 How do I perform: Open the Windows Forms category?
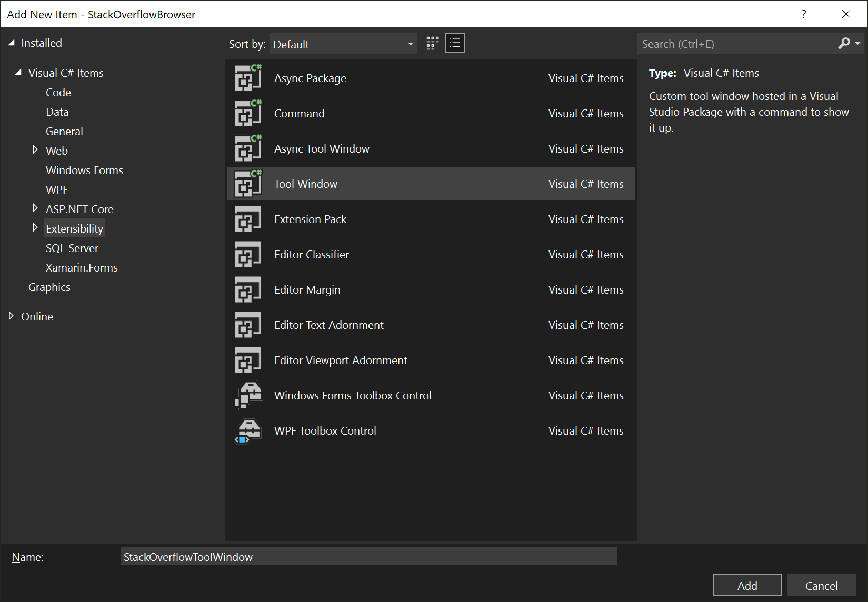(x=84, y=170)
